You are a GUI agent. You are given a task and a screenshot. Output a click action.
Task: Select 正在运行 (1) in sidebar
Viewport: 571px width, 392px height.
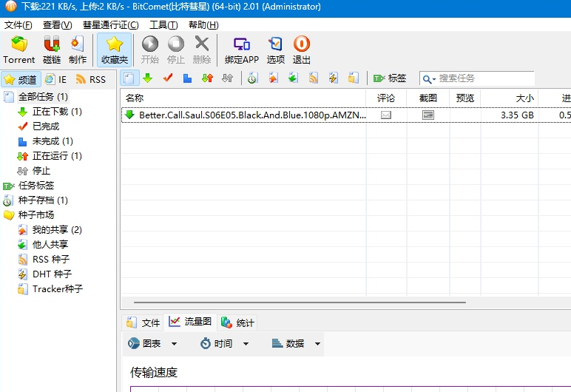click(57, 156)
